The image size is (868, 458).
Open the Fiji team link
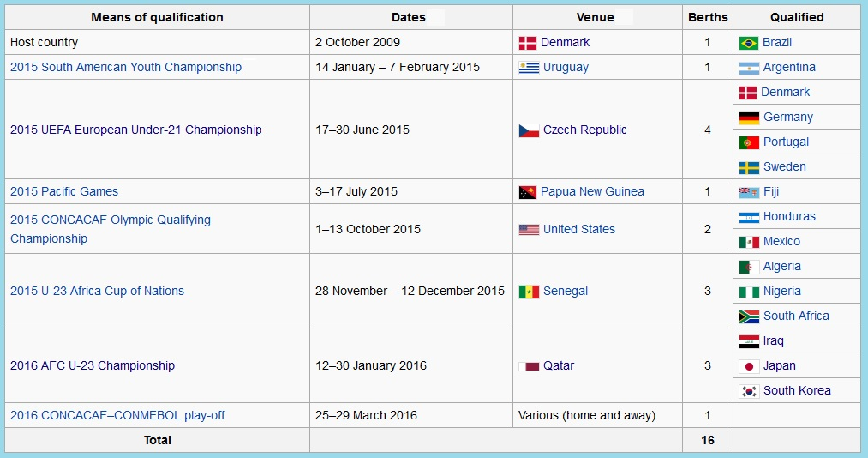point(771,191)
